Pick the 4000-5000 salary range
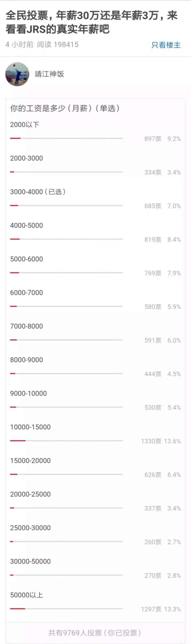The image size is (191, 644). pyautogui.click(x=27, y=225)
